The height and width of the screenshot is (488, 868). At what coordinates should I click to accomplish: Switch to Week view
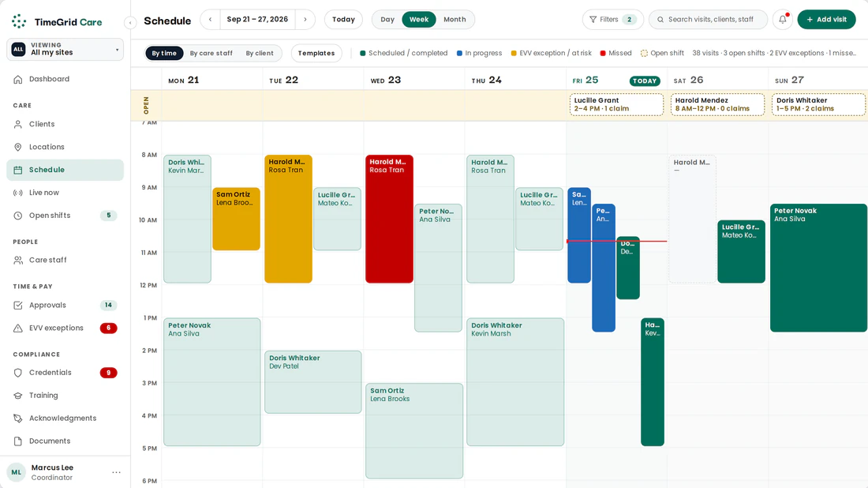pyautogui.click(x=419, y=20)
